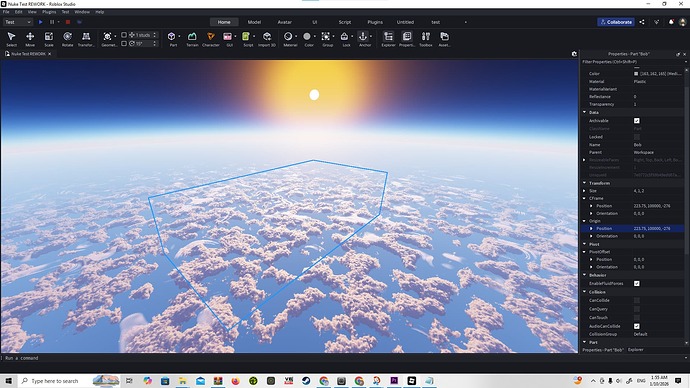Collapse the Behavior section
Viewport: 690px width, 388px height.
tap(585, 275)
